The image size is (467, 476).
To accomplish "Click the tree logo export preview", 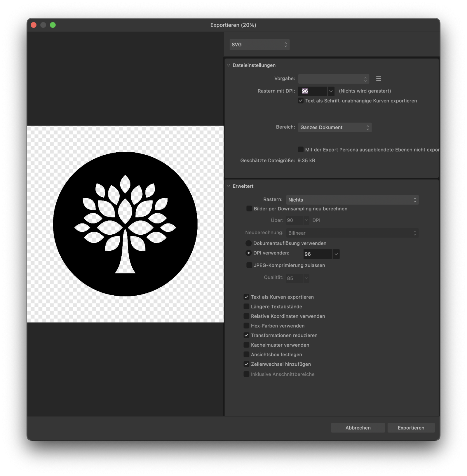I will [x=125, y=224].
